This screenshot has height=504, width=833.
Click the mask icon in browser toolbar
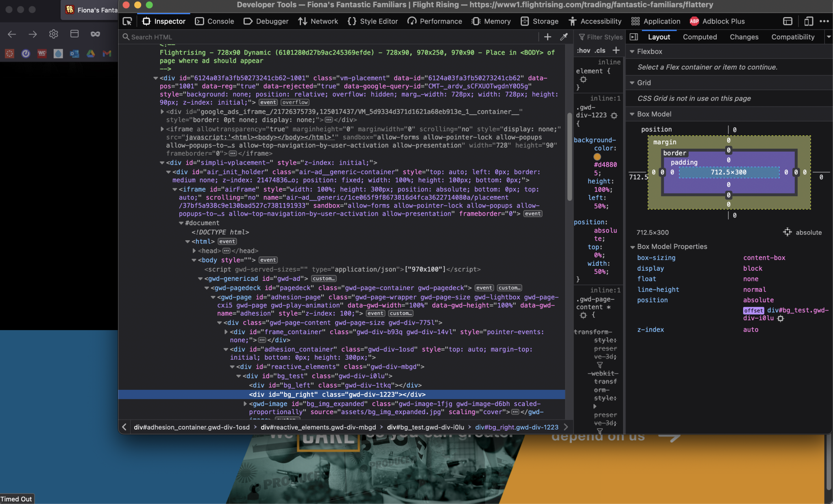[x=95, y=34]
